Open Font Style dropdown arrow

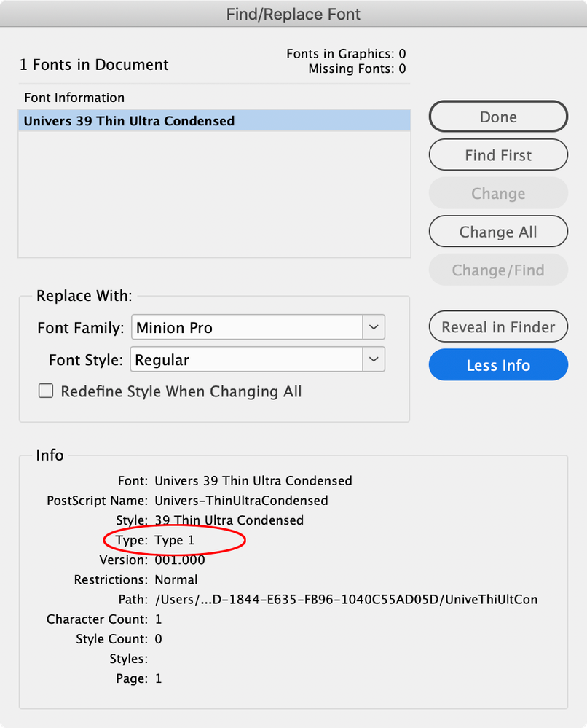[x=374, y=359]
